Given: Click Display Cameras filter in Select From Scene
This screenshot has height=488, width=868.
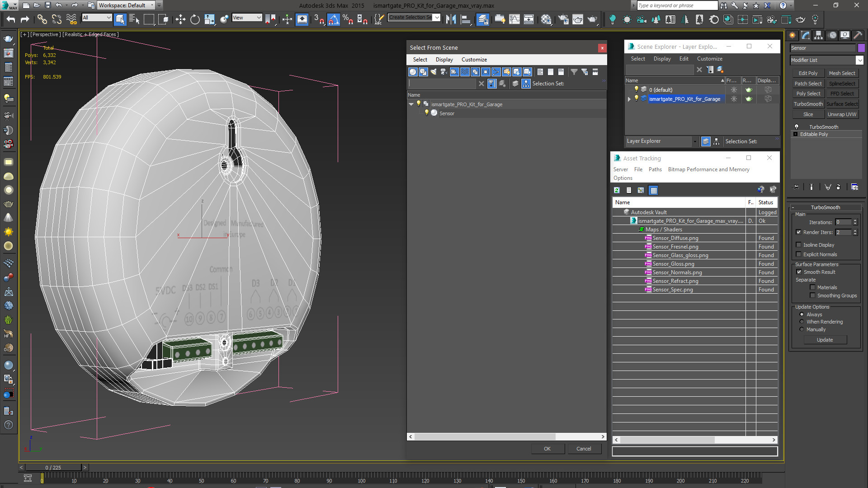Looking at the screenshot, I should (444, 72).
